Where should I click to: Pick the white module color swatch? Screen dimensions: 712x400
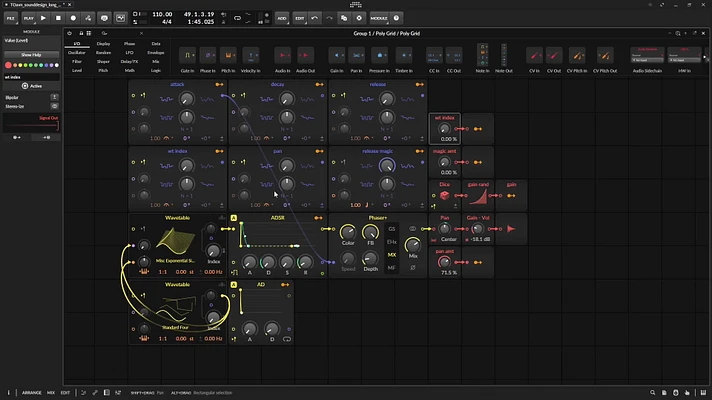[x=56, y=65]
